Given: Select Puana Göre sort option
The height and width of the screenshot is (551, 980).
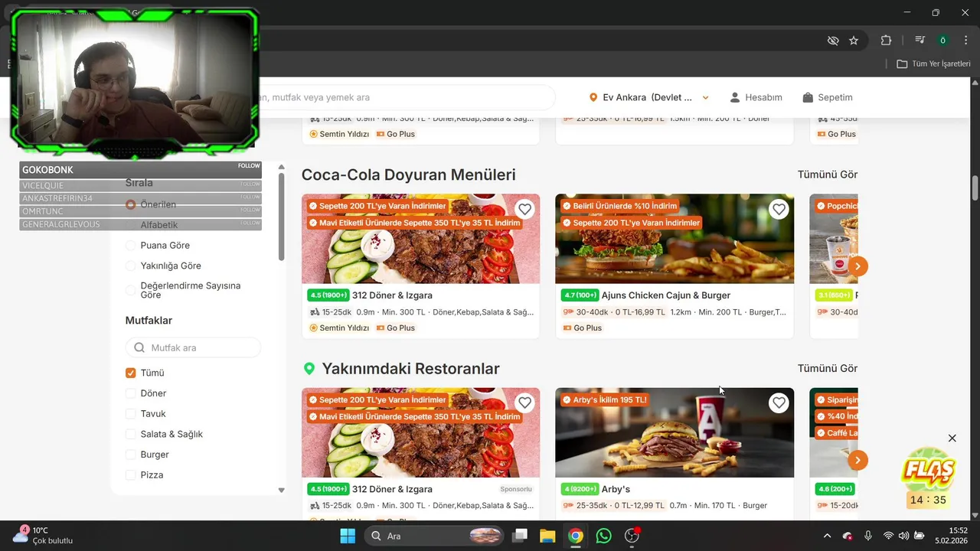Looking at the screenshot, I should click(x=131, y=245).
